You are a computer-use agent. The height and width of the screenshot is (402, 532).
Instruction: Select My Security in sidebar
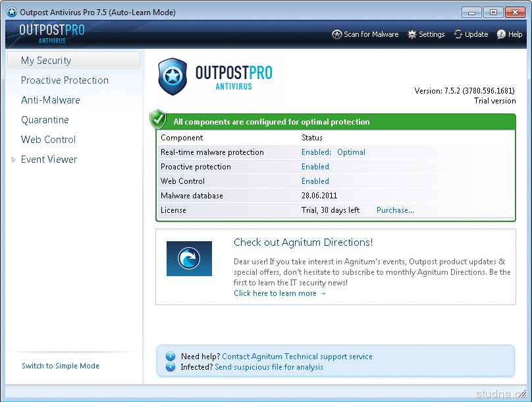coord(74,61)
